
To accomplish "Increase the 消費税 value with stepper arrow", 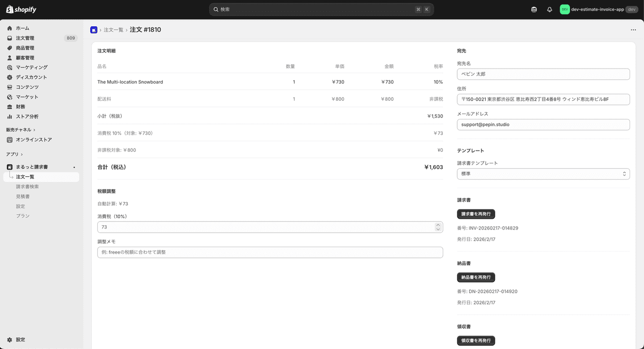I will 438,225.
